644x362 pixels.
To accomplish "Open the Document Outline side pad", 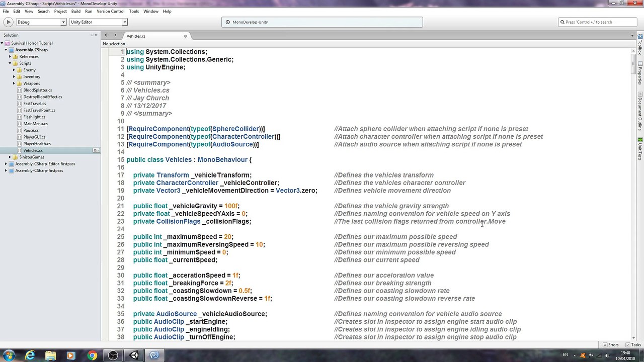I will point(640,112).
